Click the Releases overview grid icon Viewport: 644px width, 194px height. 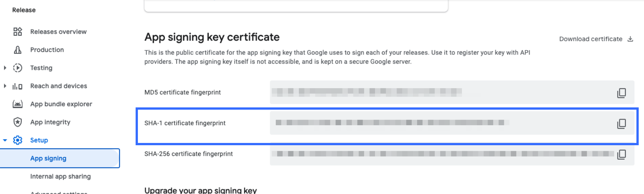tap(17, 32)
